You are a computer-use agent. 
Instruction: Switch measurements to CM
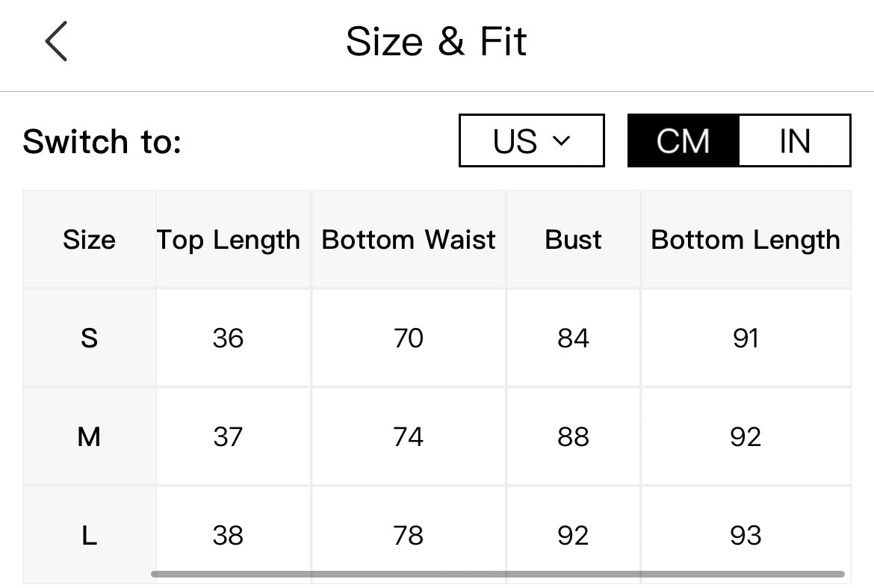pyautogui.click(x=684, y=140)
